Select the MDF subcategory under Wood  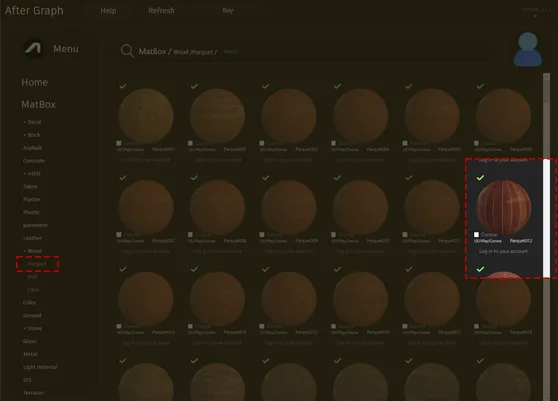32,277
